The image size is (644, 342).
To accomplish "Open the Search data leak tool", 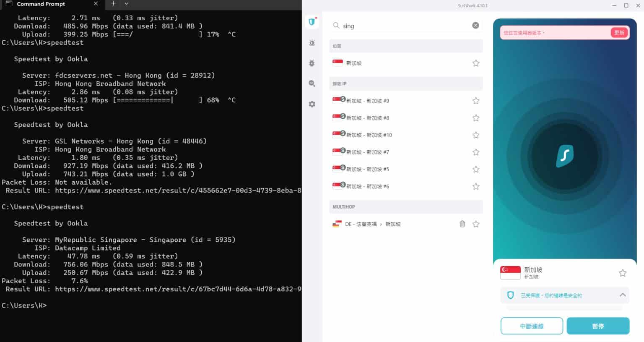I will pyautogui.click(x=312, y=84).
